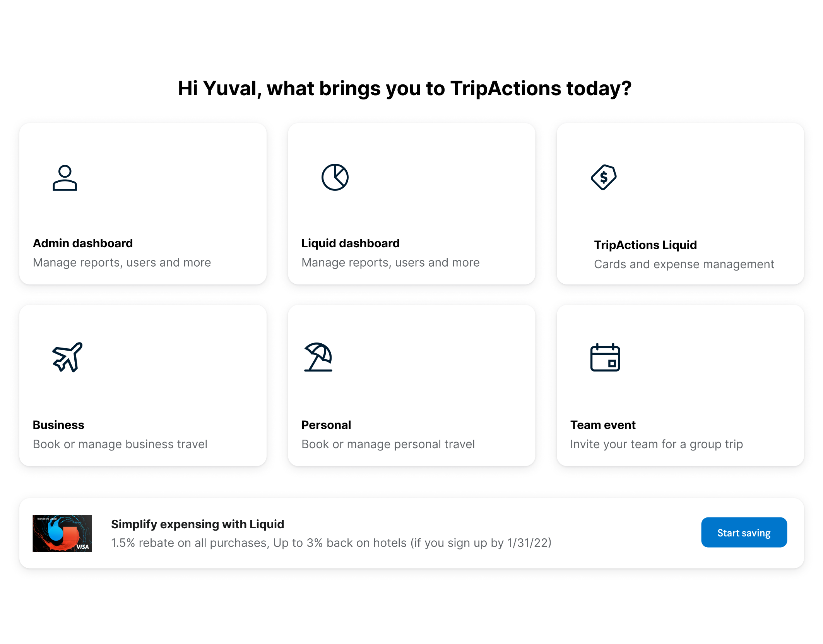Select the TripActions Liquid heading
Image resolution: width=823 pixels, height=644 pixels.
645,245
